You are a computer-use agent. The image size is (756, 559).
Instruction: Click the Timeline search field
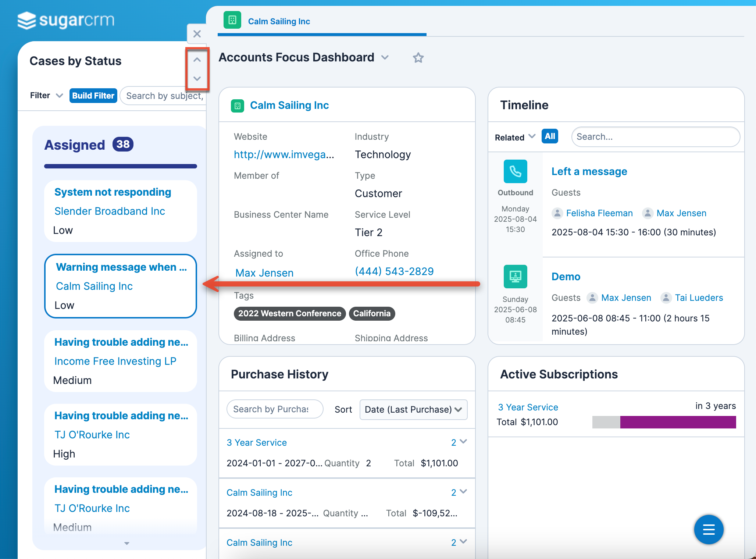click(x=655, y=137)
